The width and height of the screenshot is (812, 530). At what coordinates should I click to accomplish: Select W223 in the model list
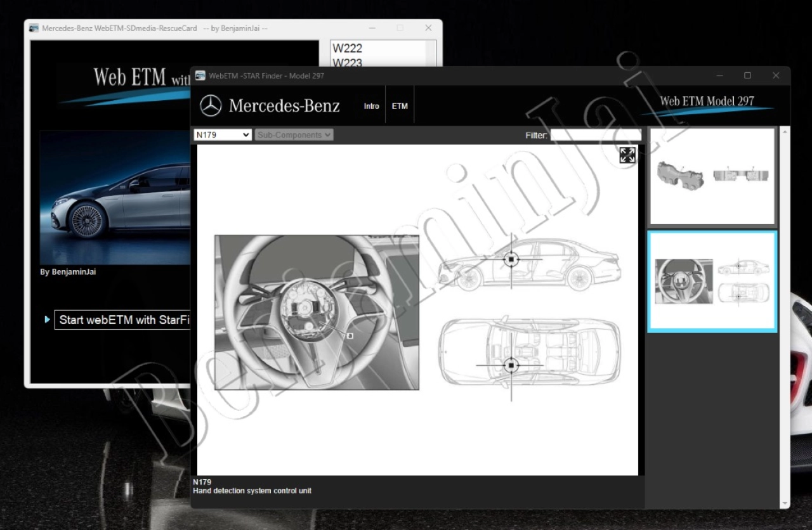(x=348, y=62)
